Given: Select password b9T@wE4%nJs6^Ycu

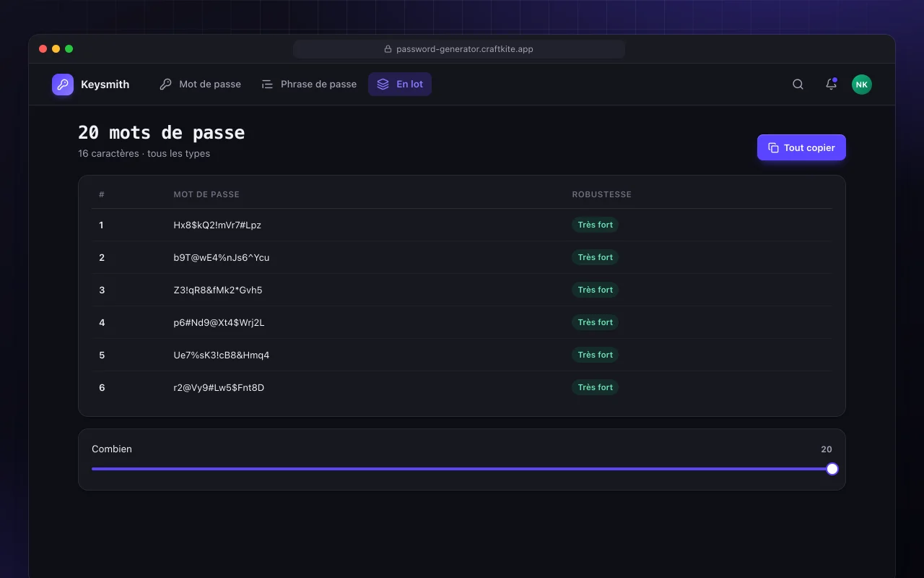Looking at the screenshot, I should point(222,257).
